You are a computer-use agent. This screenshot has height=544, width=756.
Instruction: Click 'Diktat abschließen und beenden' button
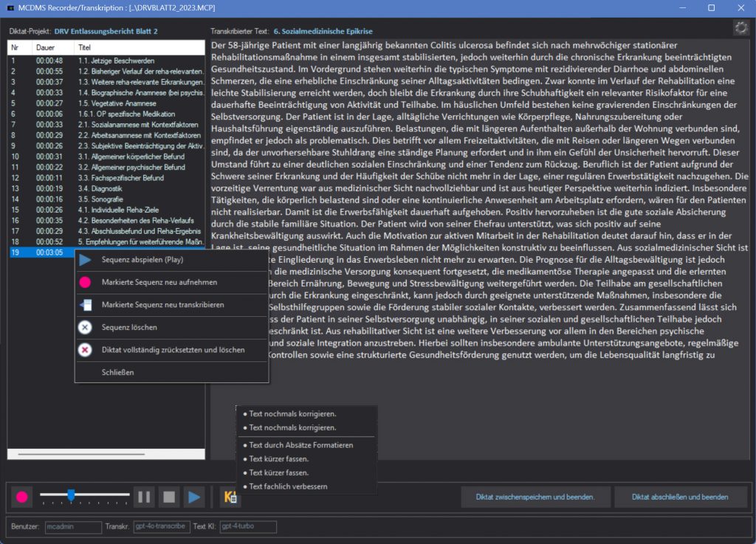tap(679, 497)
